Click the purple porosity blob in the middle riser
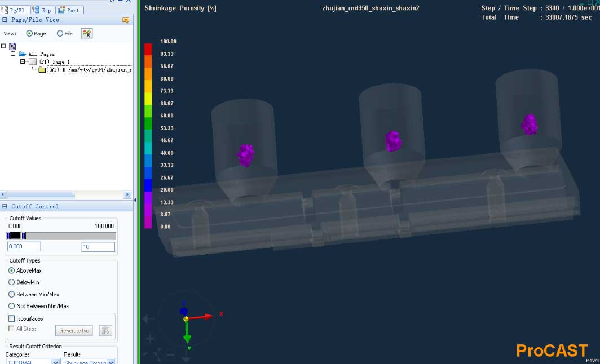 (393, 141)
